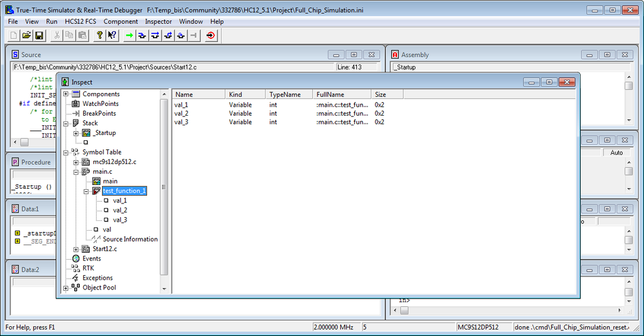
Task: Click the Inspect window title icon
Action: (65, 82)
